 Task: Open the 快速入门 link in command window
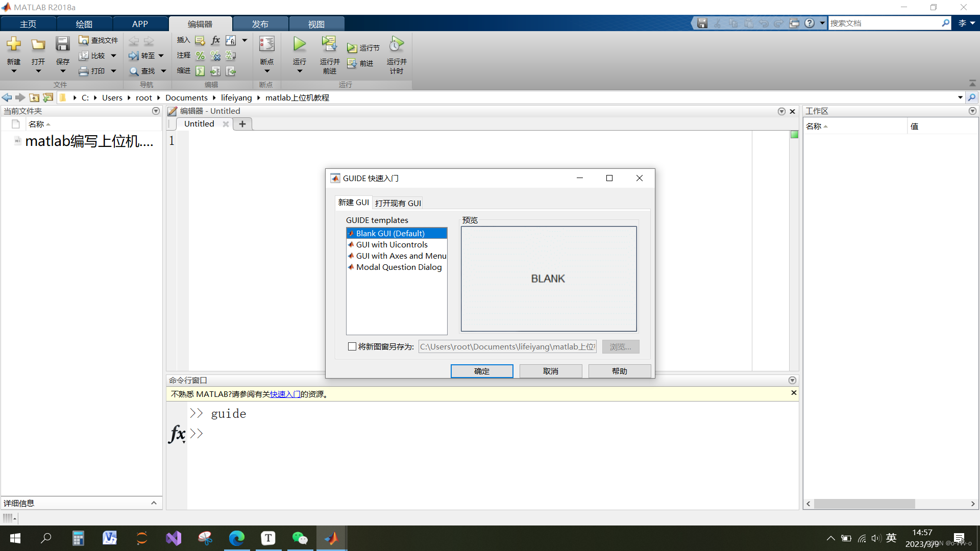285,394
